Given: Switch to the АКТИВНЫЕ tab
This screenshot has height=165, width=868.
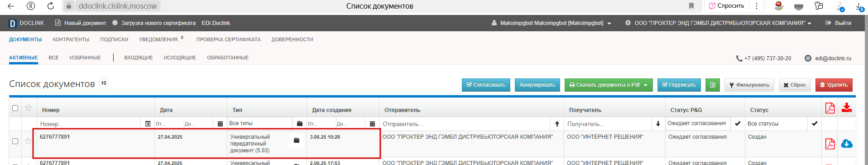Looking at the screenshot, I should (x=24, y=58).
